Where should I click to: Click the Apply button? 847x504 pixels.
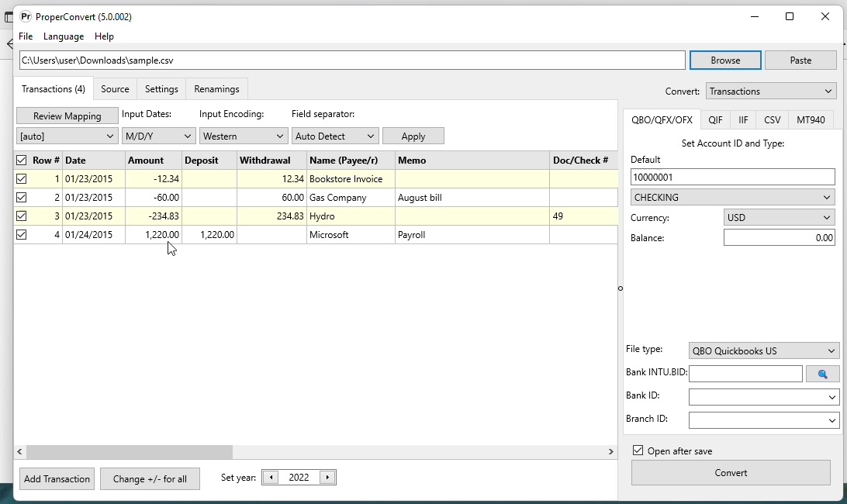(413, 136)
